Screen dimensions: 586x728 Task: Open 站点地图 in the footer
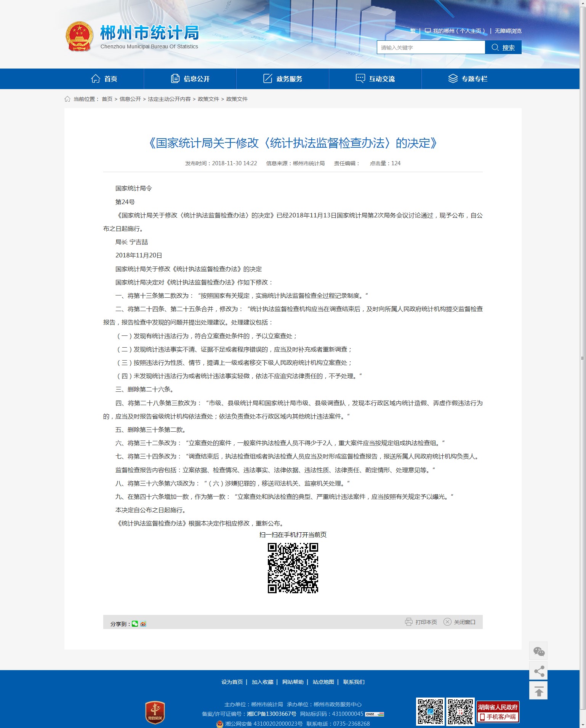click(323, 682)
